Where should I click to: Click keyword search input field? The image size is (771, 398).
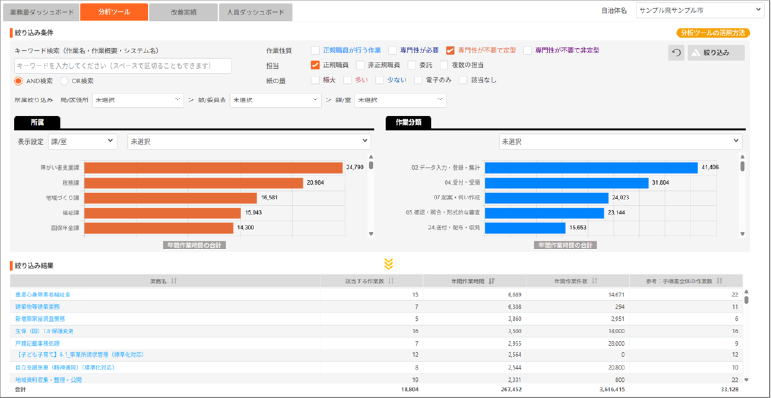123,66
